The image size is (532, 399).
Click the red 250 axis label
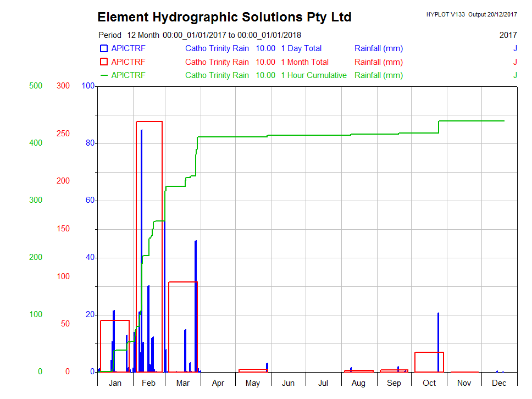pos(63,134)
